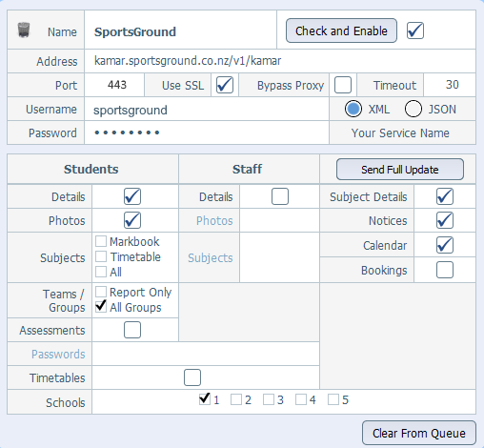Image resolution: width=484 pixels, height=448 pixels.
Task: Toggle the Use SSL checkbox
Action: pyautogui.click(x=225, y=85)
